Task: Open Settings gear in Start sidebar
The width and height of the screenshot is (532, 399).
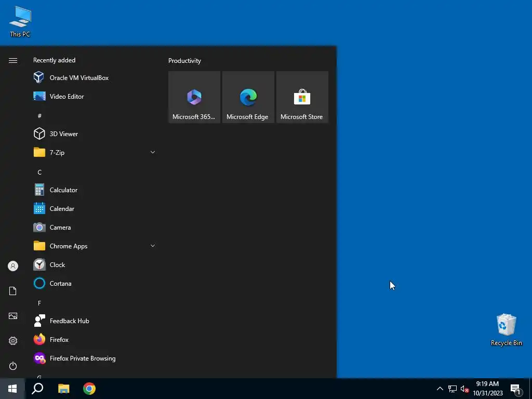Action: [x=13, y=341]
